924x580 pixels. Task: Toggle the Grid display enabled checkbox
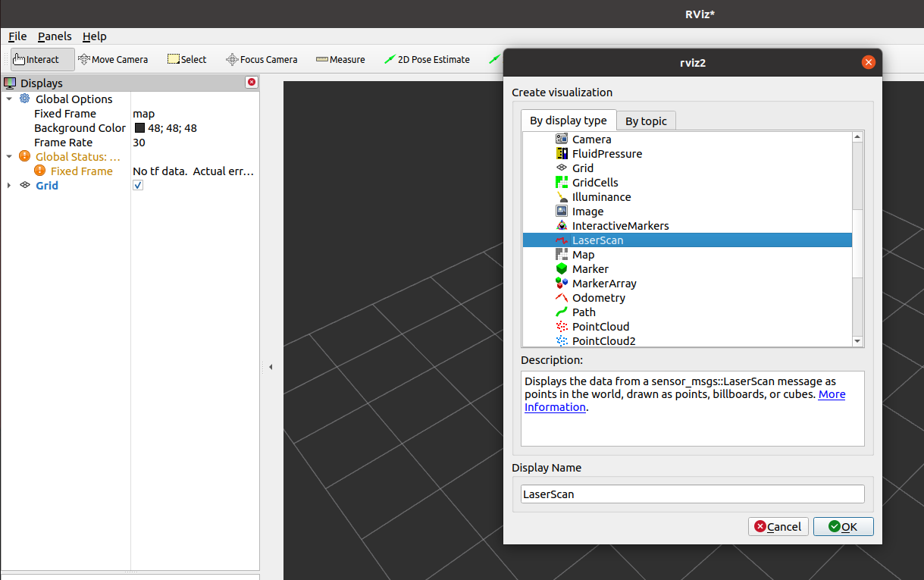tap(138, 184)
